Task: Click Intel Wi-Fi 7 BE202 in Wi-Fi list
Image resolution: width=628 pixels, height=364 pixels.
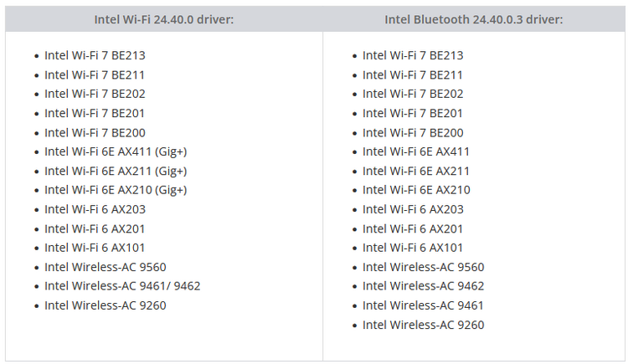Action: (x=95, y=94)
